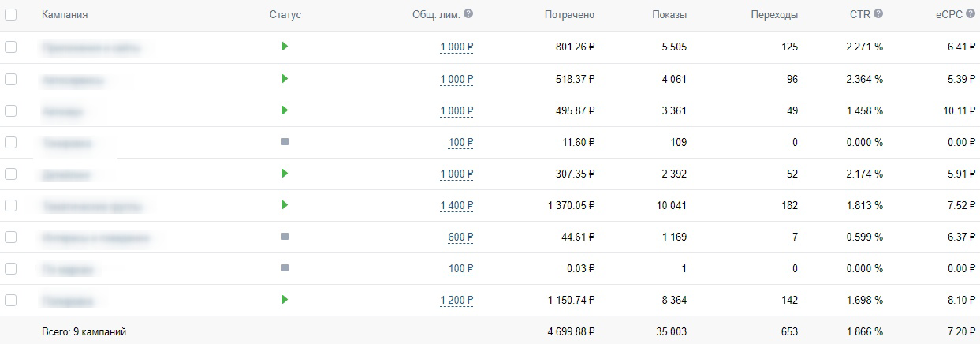This screenshot has width=980, height=344.
Task: Edit the 1 400 ₽ total limit link
Action: (456, 206)
